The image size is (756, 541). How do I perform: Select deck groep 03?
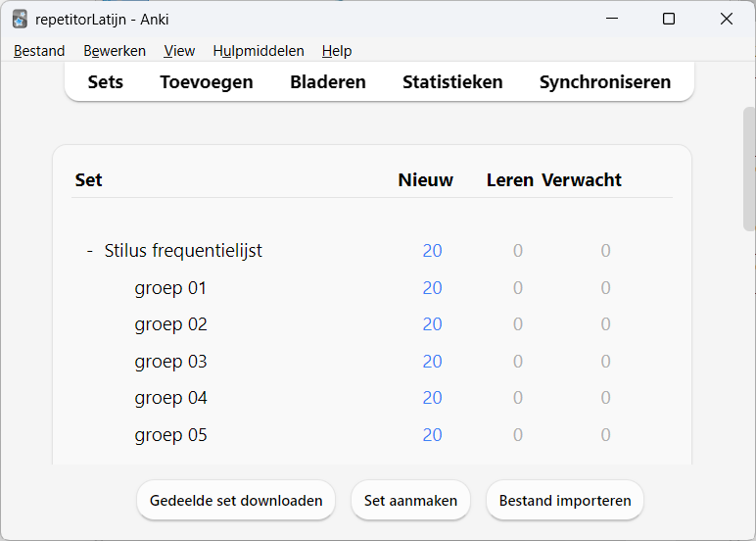coord(170,362)
